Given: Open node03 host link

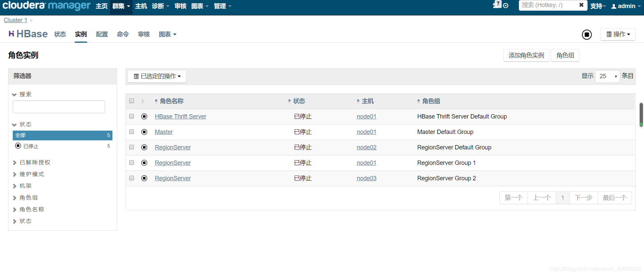Looking at the screenshot, I should 366,178.
